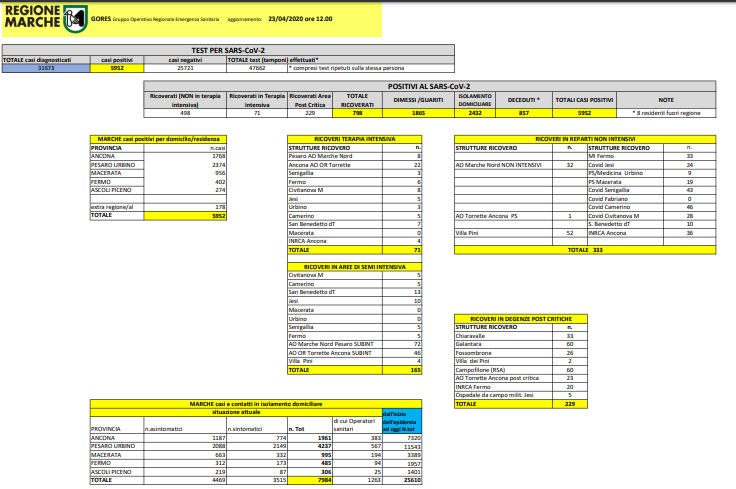
Task: Select the PESARO URBINO row in provincia table
Action: point(158,165)
